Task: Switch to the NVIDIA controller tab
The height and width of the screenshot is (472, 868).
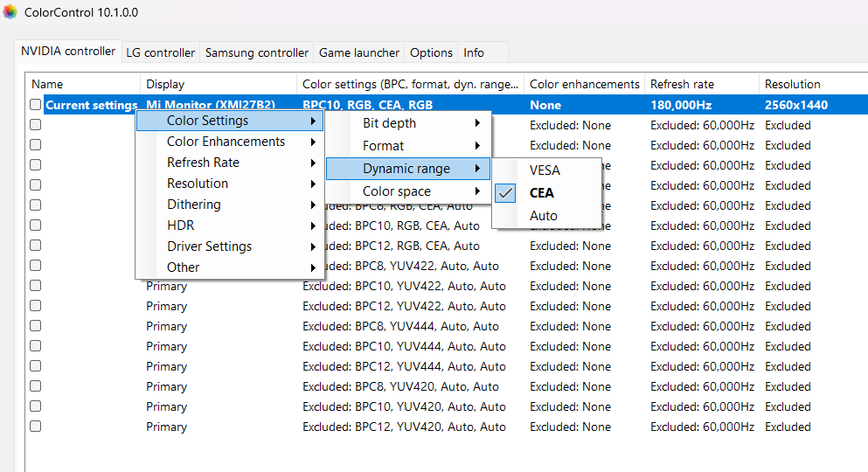Action: tap(68, 52)
